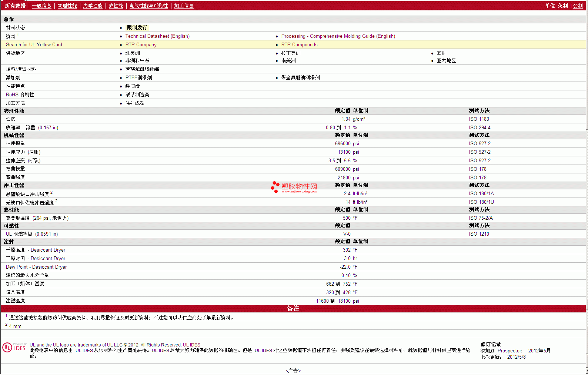588x375 pixels.
Task: Click flexural strength value 21800 psi
Action: coord(348,177)
